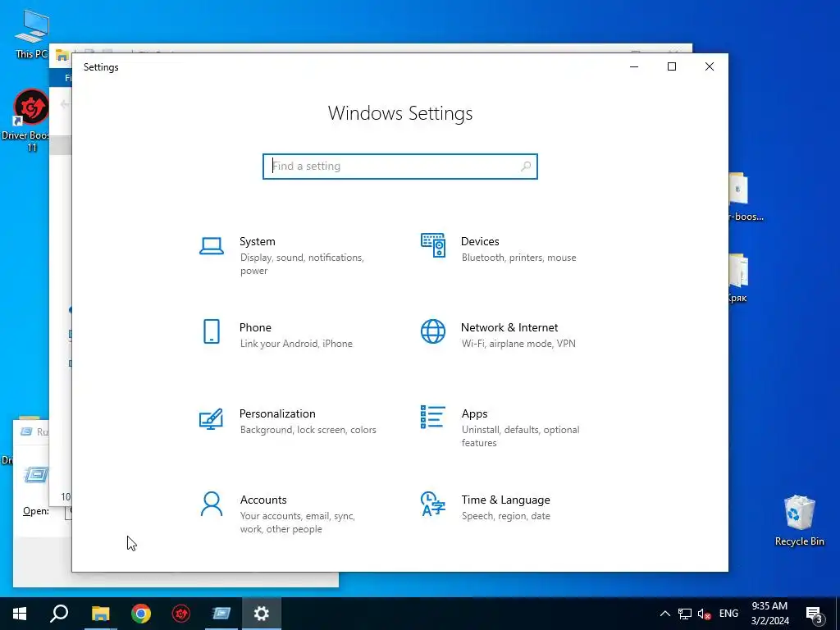
Task: Open the Network & Internet globe icon
Action: pos(433,331)
